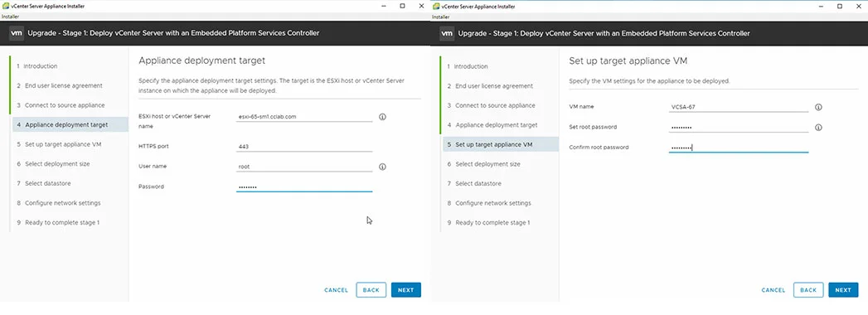Click NEXT on Set up target appliance VM page
Viewport: 868px width, 315px height.
point(843,290)
